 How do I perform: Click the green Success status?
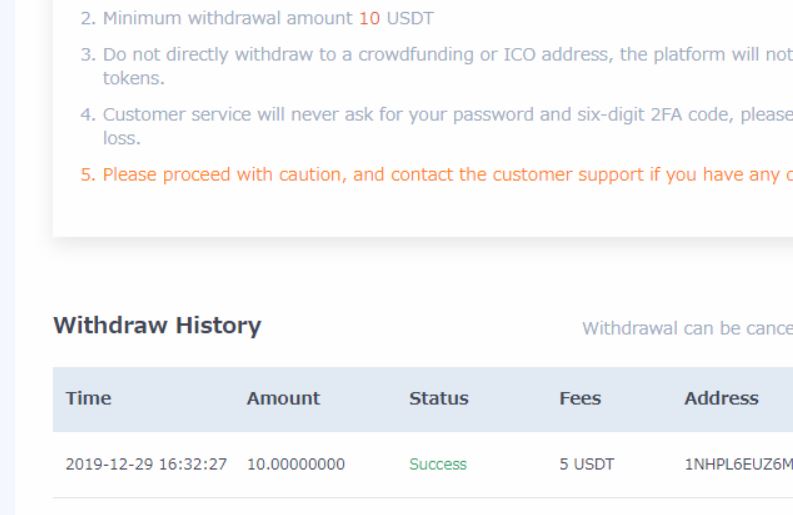[x=438, y=464]
